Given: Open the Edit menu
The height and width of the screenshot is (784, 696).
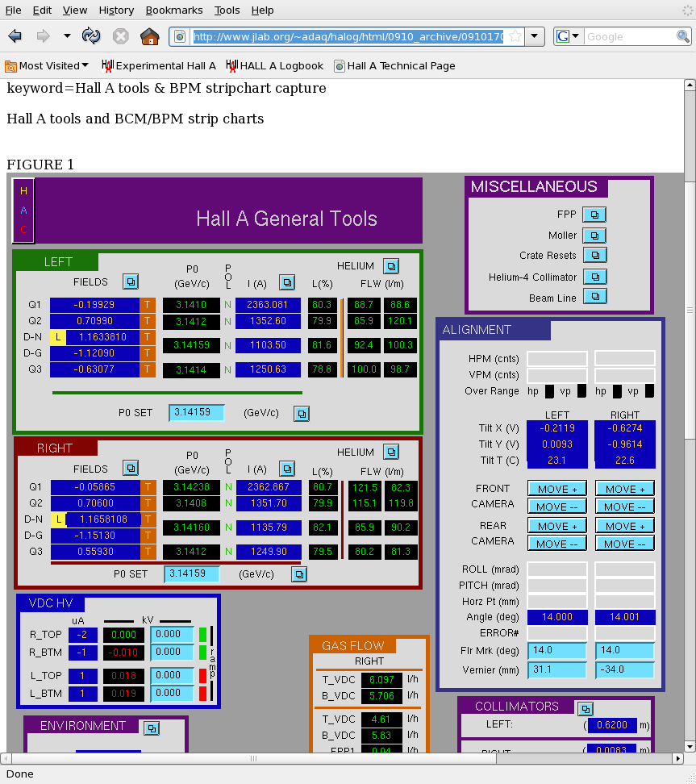Looking at the screenshot, I should [x=42, y=10].
